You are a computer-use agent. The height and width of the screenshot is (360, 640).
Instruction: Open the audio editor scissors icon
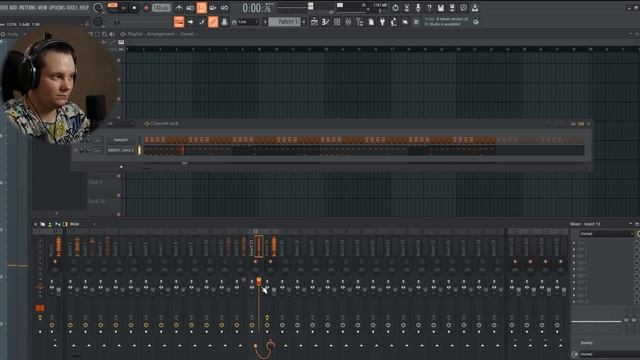[x=407, y=8]
